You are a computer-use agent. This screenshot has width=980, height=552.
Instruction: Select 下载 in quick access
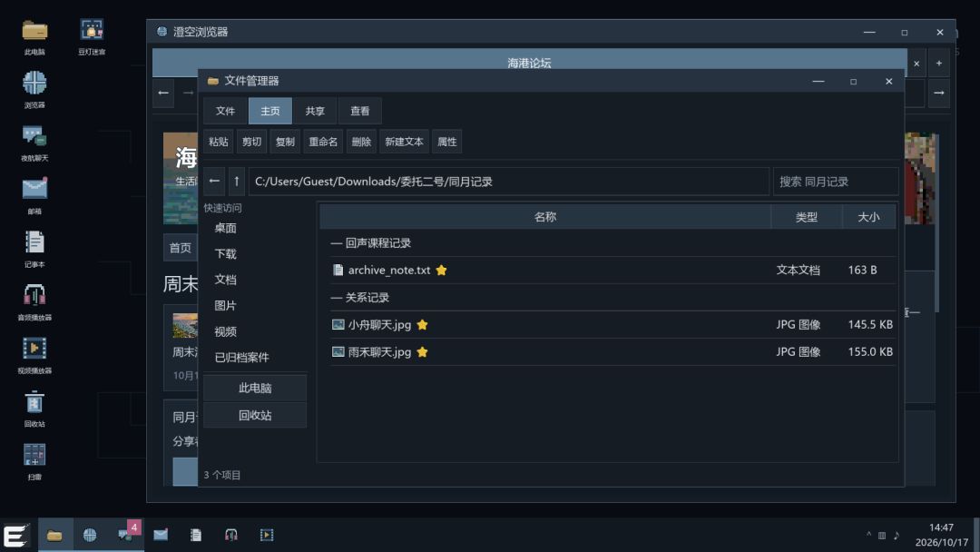[226, 254]
